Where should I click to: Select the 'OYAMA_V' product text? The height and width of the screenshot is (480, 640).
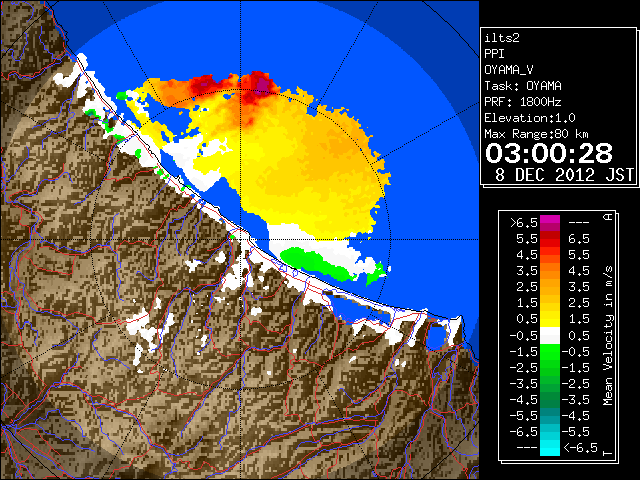pos(509,70)
